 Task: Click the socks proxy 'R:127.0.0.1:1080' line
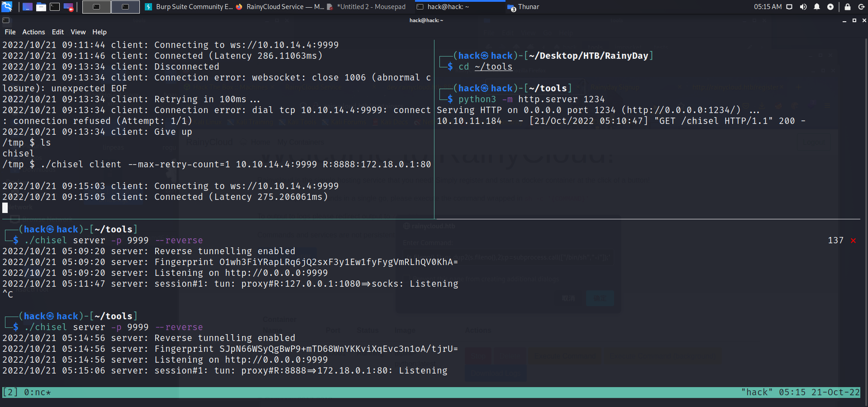(x=230, y=284)
